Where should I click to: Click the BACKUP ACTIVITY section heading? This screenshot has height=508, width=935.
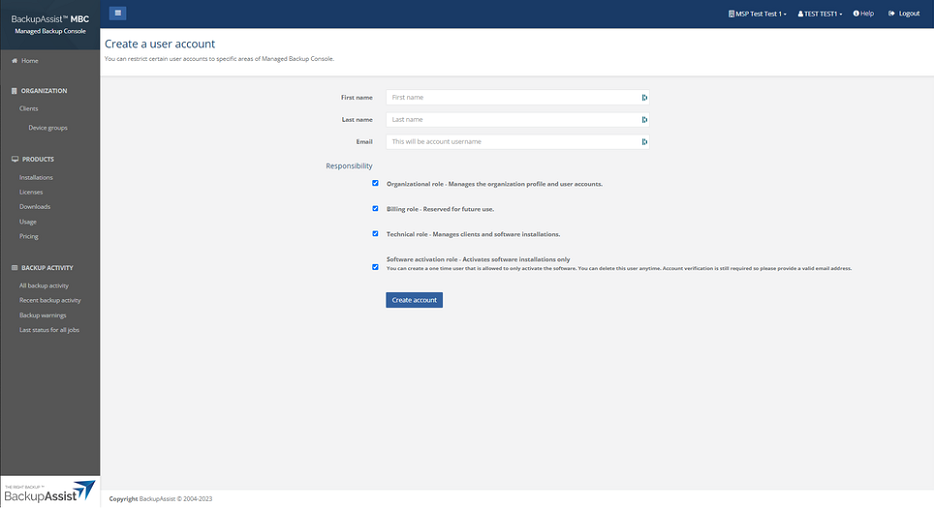tap(47, 268)
